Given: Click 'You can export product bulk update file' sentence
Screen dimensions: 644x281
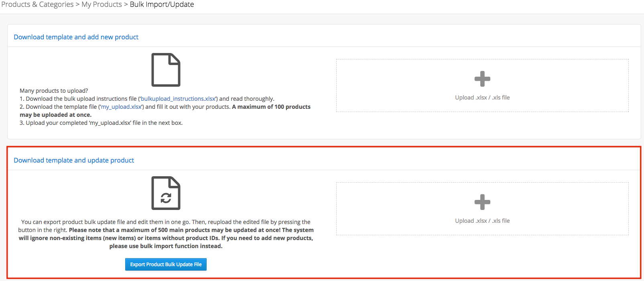Looking at the screenshot, I should [106, 222].
